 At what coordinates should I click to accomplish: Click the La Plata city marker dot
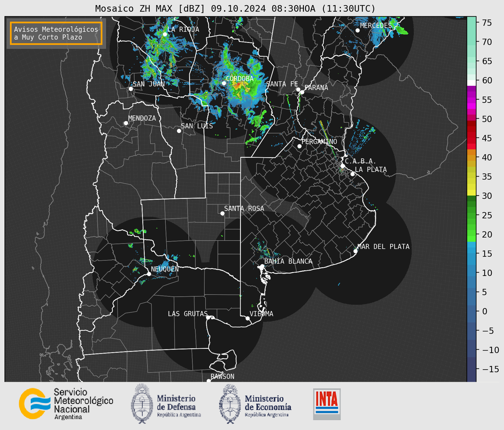pyautogui.click(x=353, y=174)
